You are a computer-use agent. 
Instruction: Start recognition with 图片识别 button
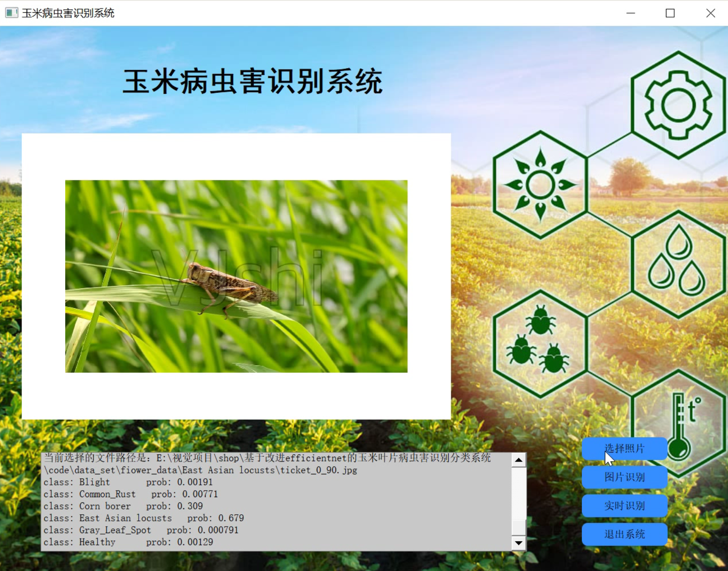click(625, 477)
